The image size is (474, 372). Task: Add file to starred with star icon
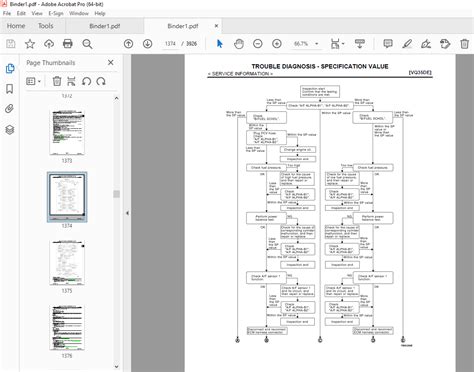coord(30,44)
